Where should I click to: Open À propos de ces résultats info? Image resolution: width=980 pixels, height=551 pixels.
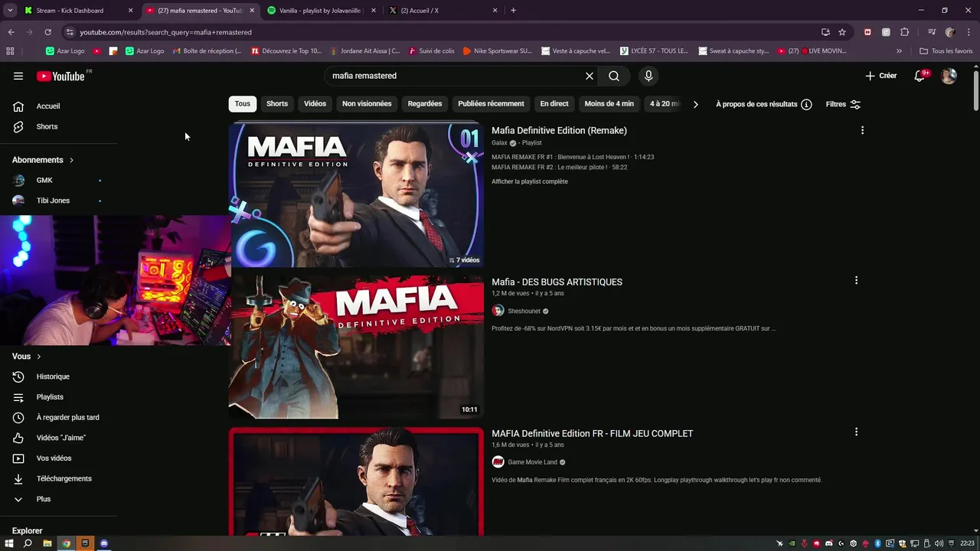tap(763, 104)
